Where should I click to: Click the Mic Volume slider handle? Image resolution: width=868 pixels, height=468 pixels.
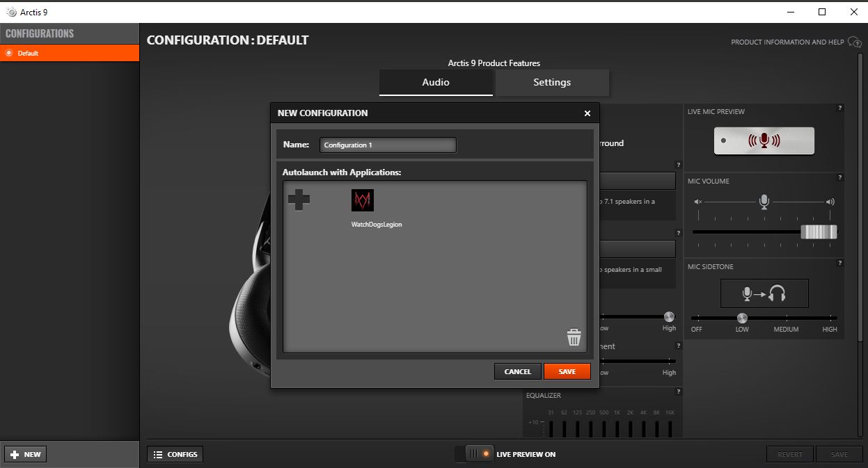[x=819, y=232]
